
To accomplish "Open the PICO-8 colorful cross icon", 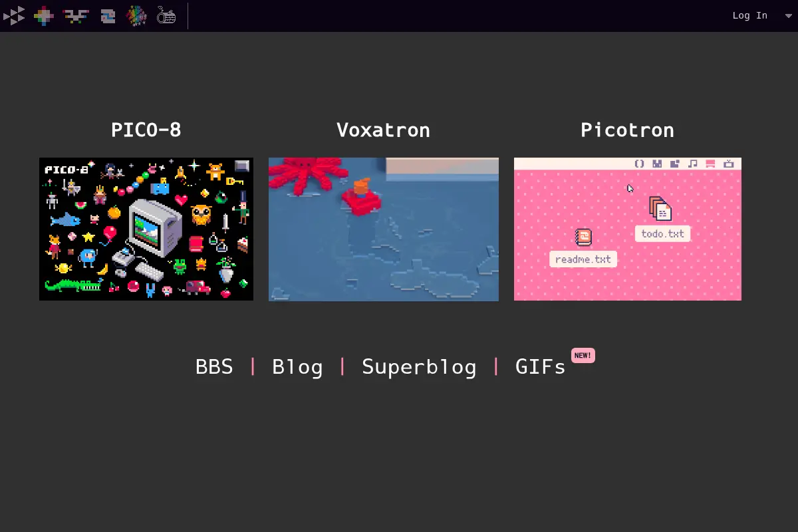I will click(44, 15).
